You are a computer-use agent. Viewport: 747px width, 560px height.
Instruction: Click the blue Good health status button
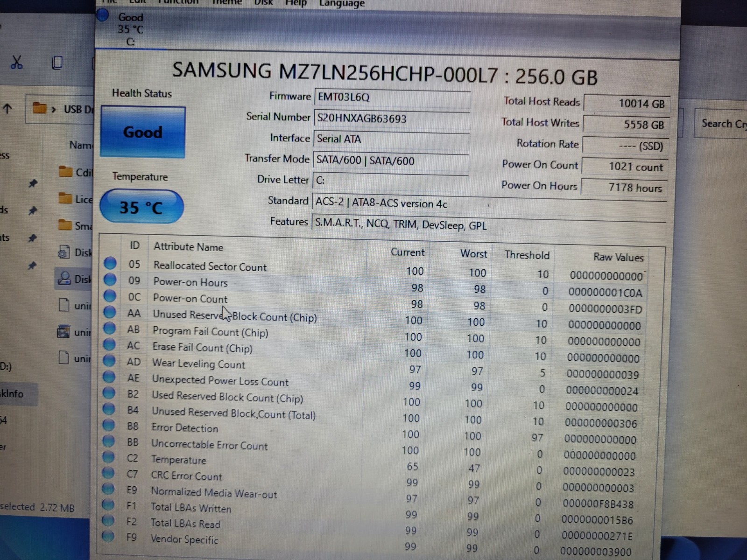coord(143,132)
